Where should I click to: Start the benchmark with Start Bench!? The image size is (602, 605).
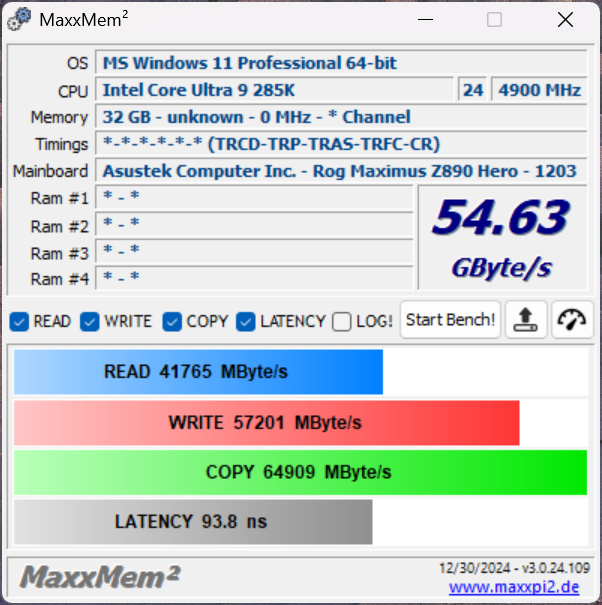pyautogui.click(x=450, y=320)
